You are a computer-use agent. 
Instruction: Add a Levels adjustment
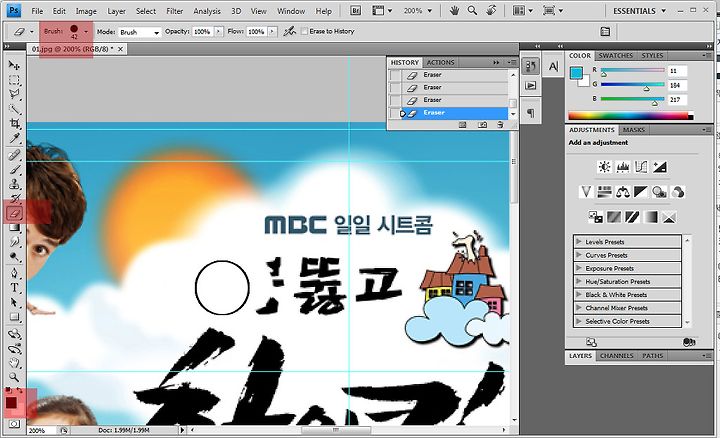(623, 167)
